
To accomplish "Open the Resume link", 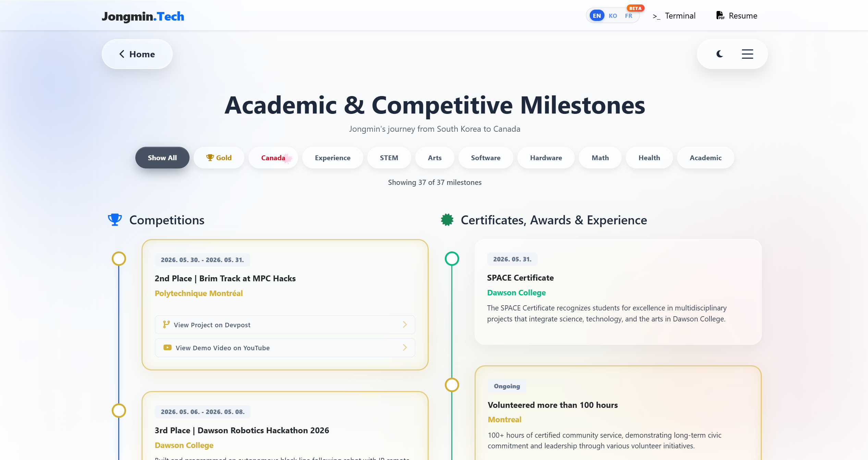I will (737, 15).
